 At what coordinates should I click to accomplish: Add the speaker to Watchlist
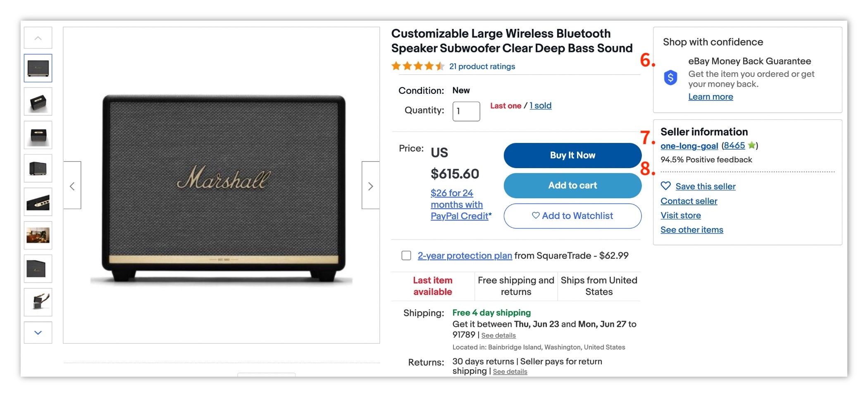[572, 216]
